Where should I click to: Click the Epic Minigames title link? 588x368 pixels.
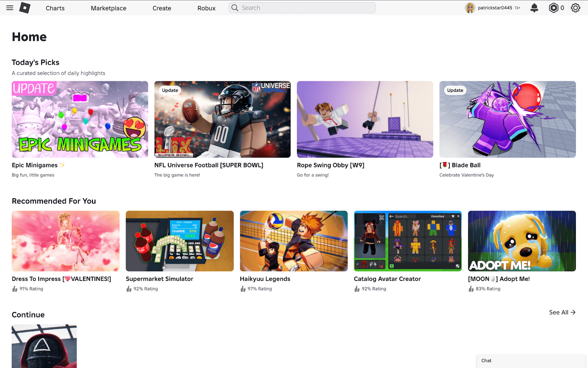(38, 165)
